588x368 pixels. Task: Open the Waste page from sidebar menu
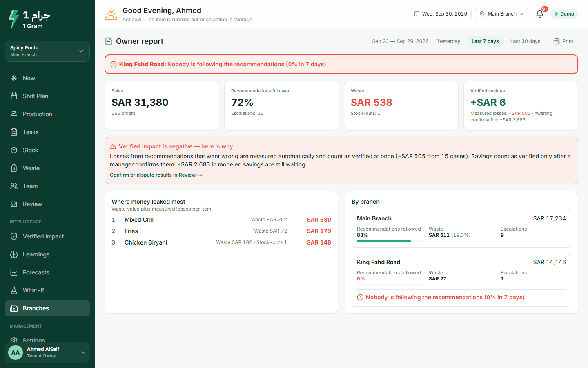tap(47, 168)
